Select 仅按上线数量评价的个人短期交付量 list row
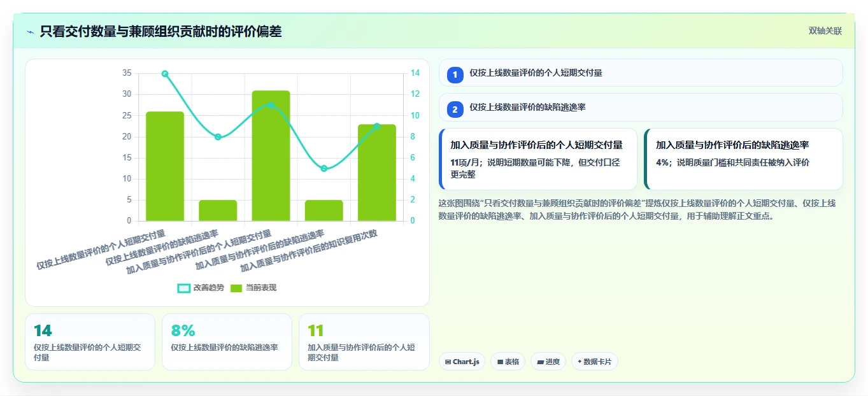868x396 pixels. (641, 73)
